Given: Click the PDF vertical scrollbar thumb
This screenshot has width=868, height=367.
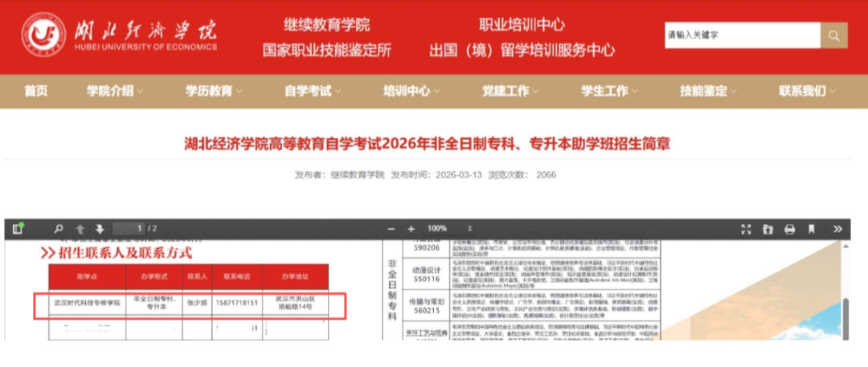Looking at the screenshot, I should tap(845, 318).
